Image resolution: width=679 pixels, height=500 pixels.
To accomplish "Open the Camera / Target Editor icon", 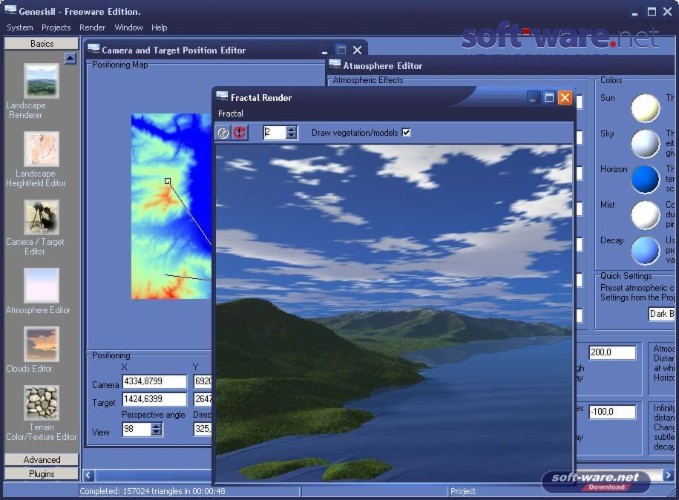I will (x=41, y=217).
